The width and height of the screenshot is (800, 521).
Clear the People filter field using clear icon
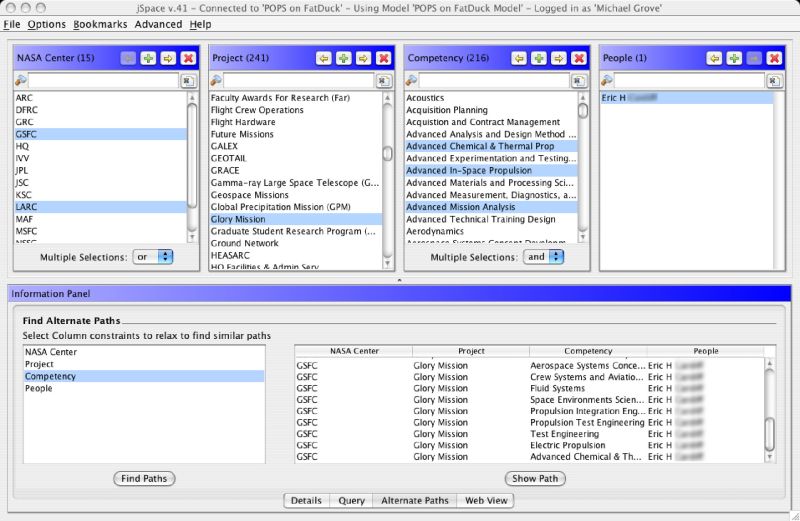pyautogui.click(x=773, y=80)
